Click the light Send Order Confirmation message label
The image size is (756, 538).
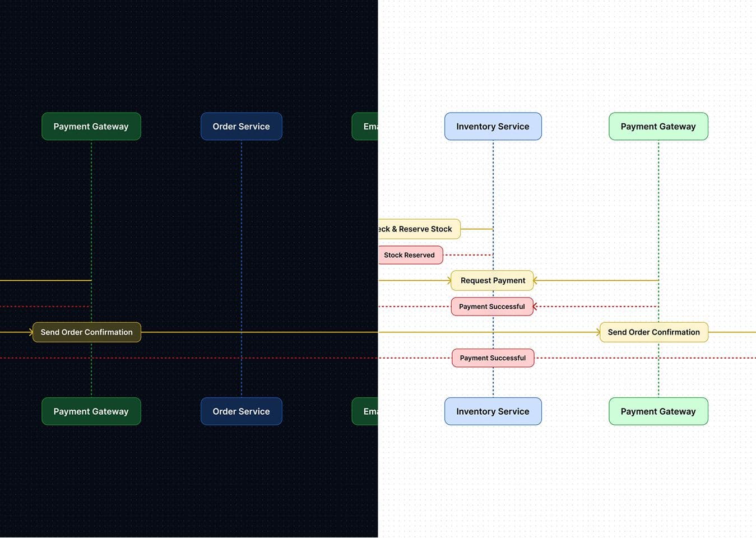click(653, 332)
